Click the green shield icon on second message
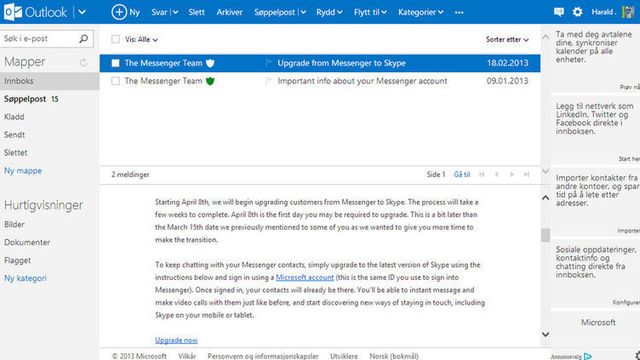 coord(210,81)
